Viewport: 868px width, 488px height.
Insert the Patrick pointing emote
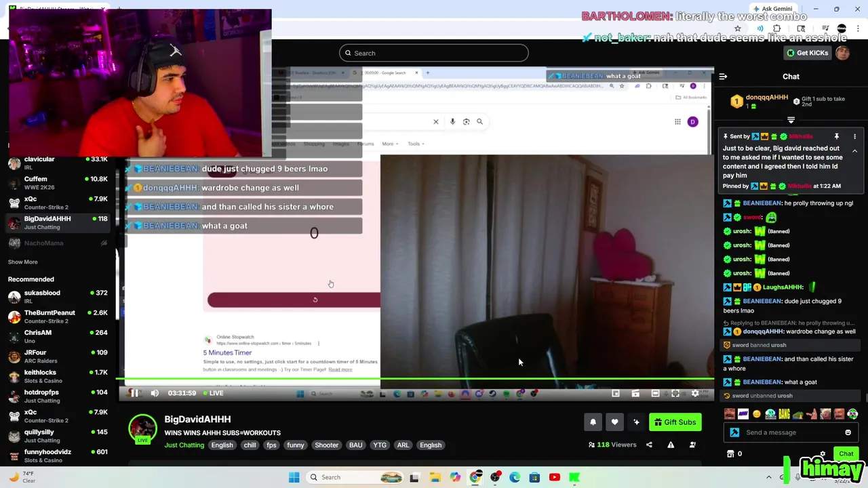tap(812, 414)
